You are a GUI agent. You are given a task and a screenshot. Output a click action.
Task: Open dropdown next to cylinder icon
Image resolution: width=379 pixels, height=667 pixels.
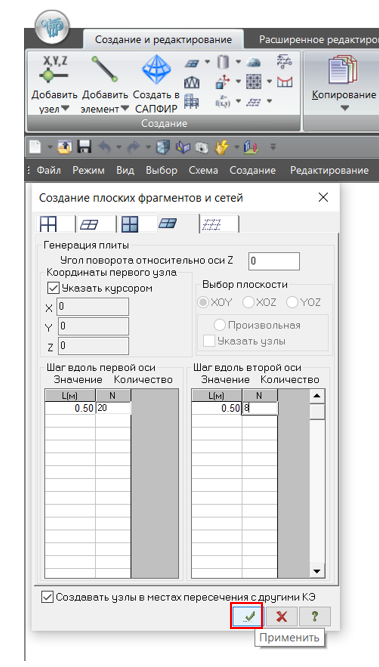click(238, 62)
